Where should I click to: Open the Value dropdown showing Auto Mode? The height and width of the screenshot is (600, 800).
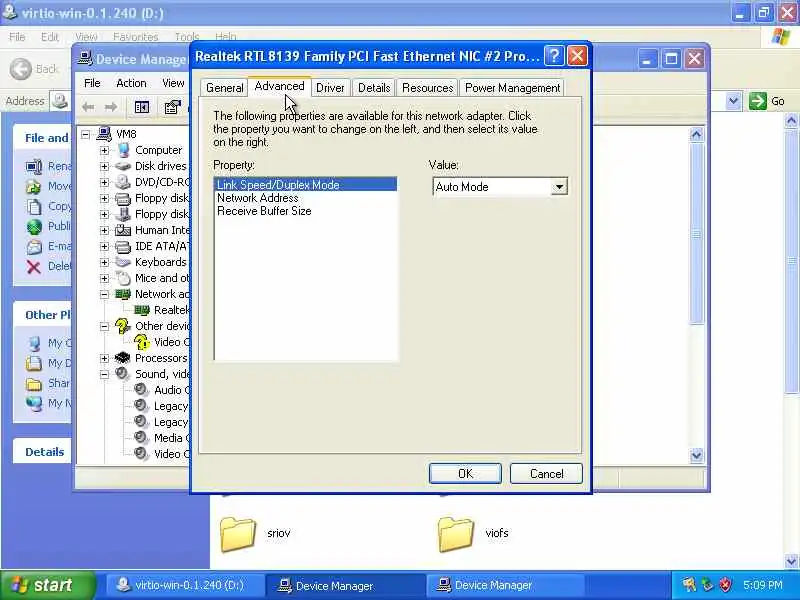click(559, 187)
